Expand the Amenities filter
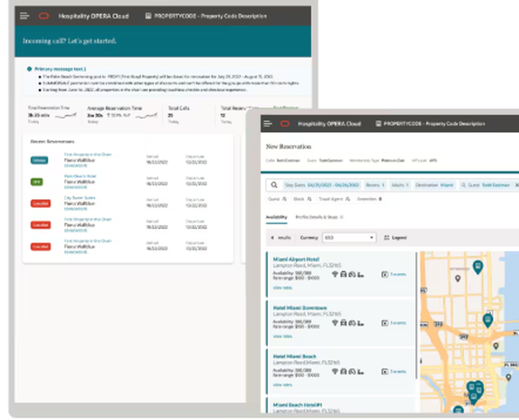519x420 pixels. pos(370,198)
